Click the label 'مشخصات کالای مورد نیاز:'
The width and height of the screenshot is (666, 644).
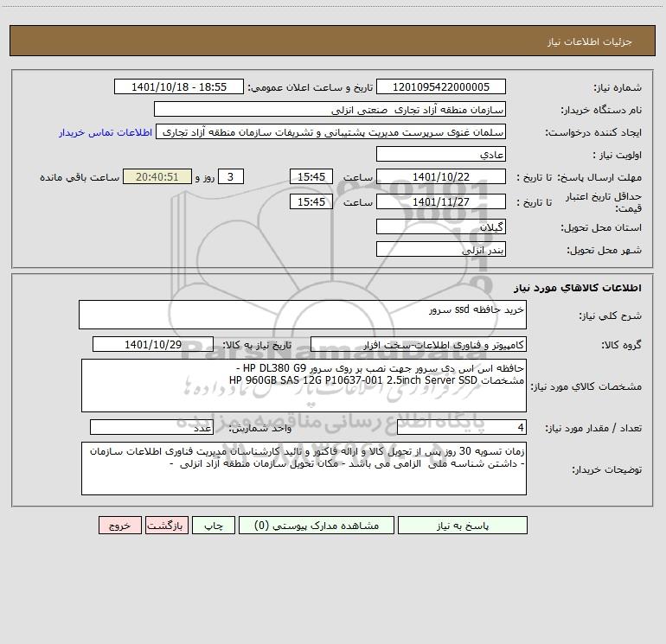[588, 386]
